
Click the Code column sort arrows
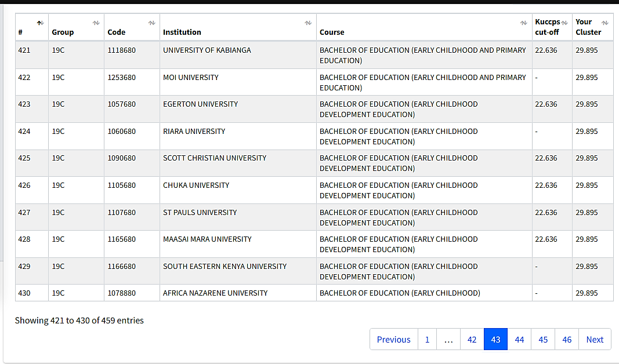tap(151, 23)
